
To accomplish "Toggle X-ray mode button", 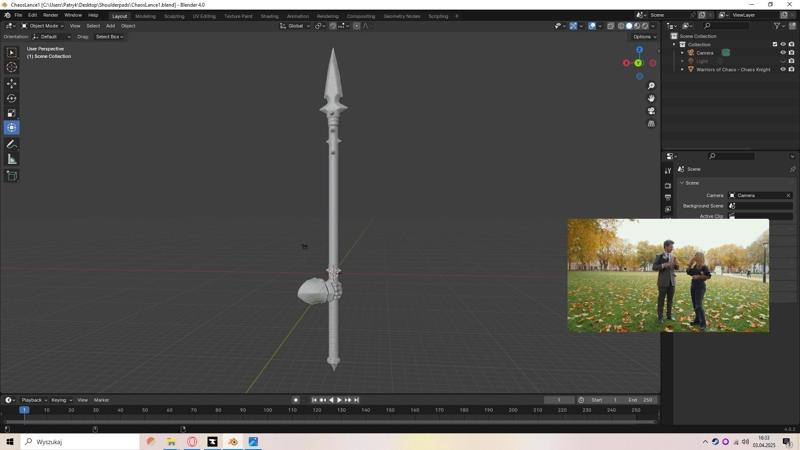I will [611, 26].
